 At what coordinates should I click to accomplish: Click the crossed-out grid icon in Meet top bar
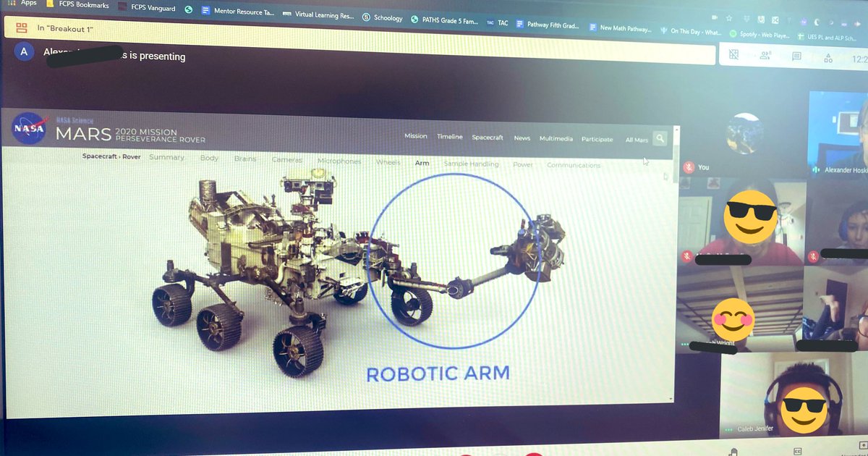point(733,55)
